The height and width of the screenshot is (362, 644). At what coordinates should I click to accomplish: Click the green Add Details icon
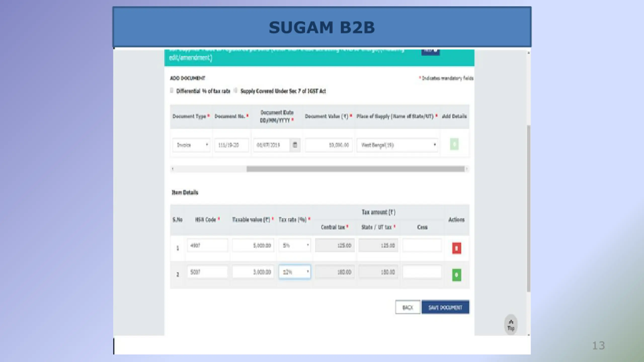pyautogui.click(x=454, y=145)
